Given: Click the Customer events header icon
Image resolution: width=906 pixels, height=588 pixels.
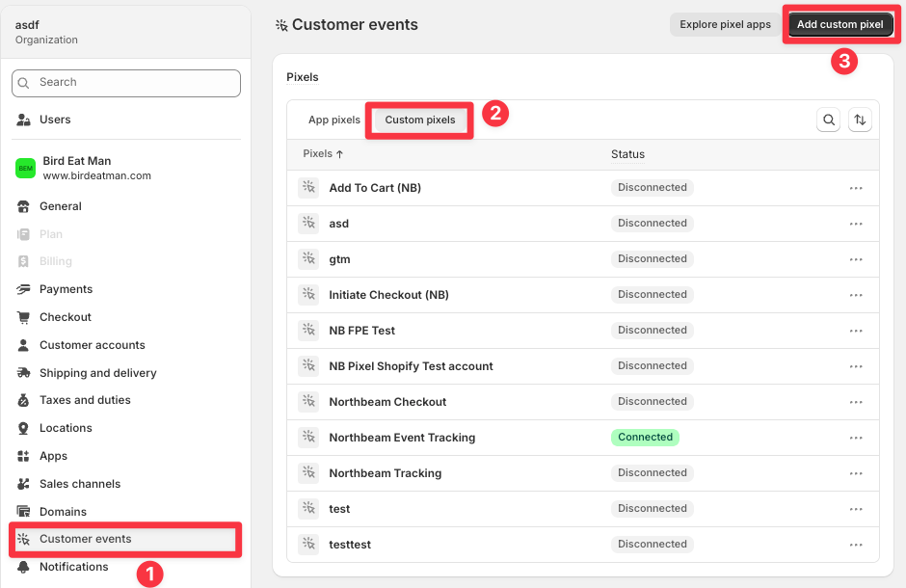Looking at the screenshot, I should pyautogui.click(x=281, y=25).
